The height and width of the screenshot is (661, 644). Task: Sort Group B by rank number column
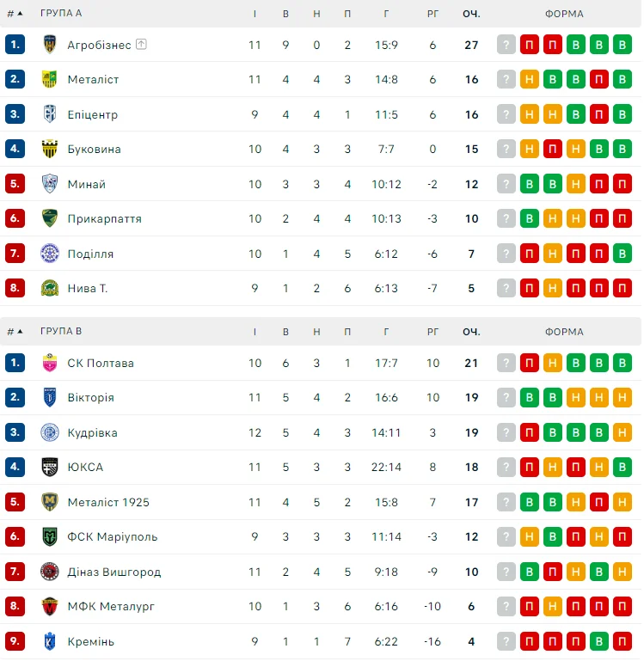coord(15,332)
